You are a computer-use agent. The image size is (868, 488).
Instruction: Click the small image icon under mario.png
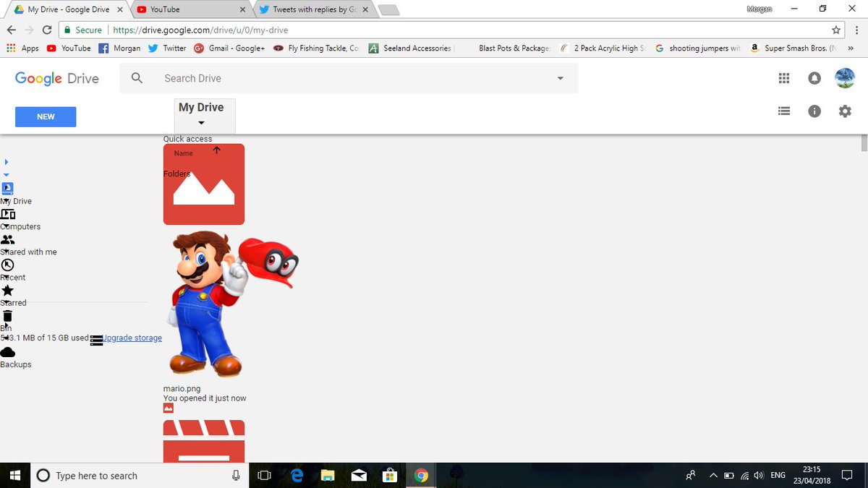tap(169, 408)
